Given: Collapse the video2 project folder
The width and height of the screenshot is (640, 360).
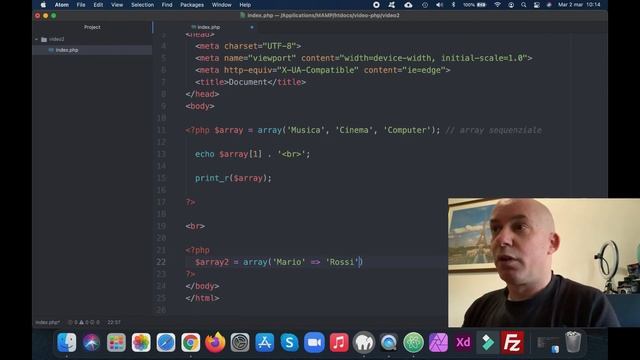Looking at the screenshot, I should 37,39.
